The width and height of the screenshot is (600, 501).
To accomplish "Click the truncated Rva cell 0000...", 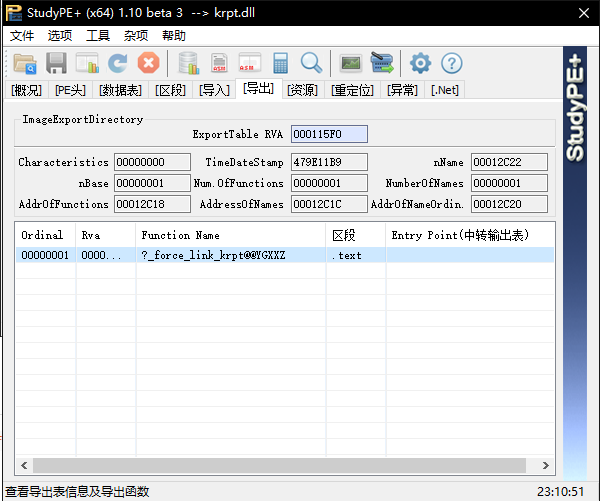I will (106, 255).
